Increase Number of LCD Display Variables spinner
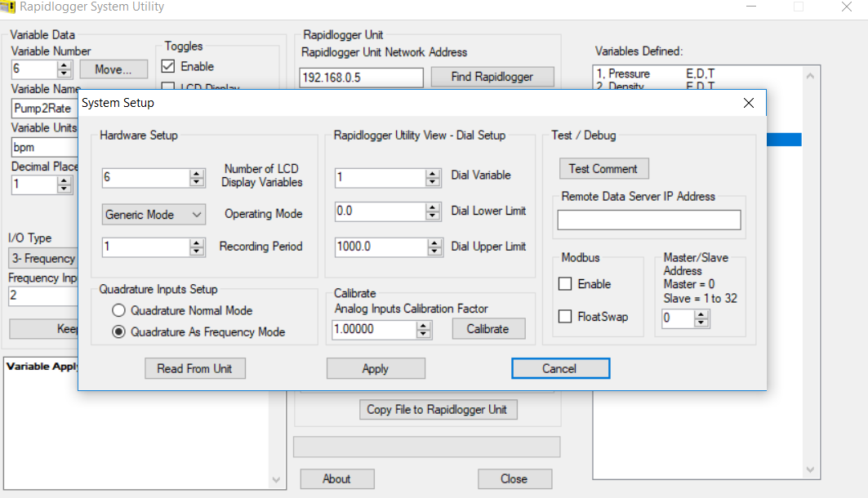This screenshot has height=498, width=868. coord(196,174)
